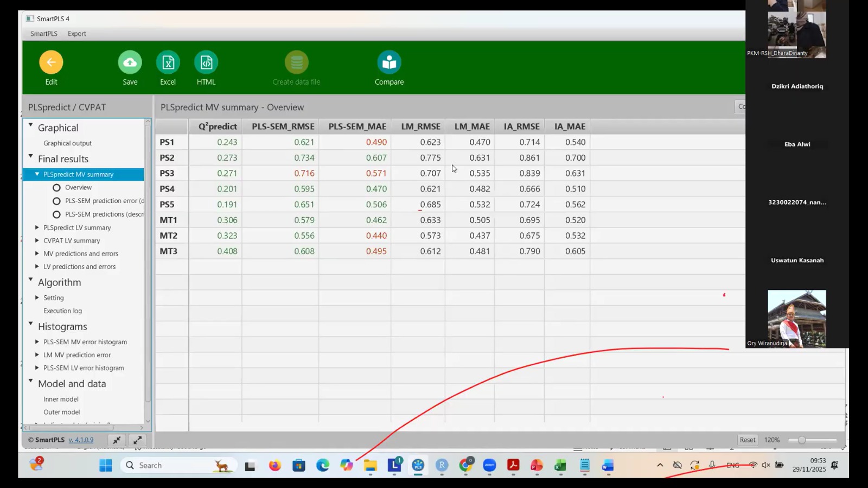Open Excel from the Windows taskbar
Image resolution: width=868 pixels, height=488 pixels.
pos(560,466)
